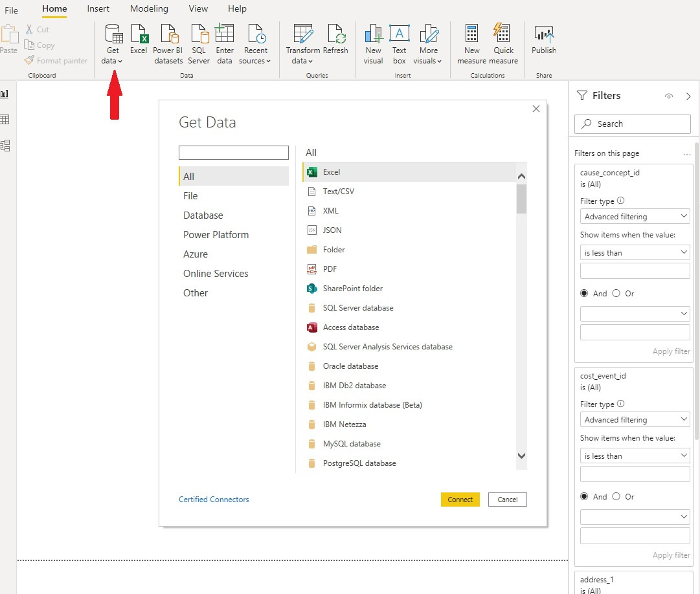Click Cut in Clipboard group
The image size is (700, 594).
tap(37, 29)
